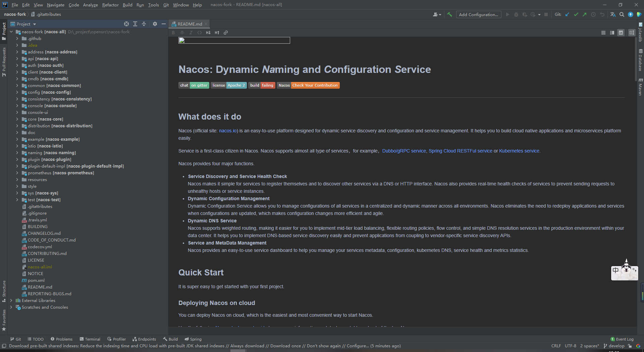
Task: Open the Refactor menu
Action: (x=110, y=5)
